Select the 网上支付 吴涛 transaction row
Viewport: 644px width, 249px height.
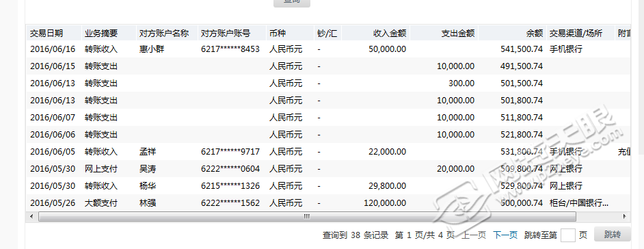[x=328, y=168]
